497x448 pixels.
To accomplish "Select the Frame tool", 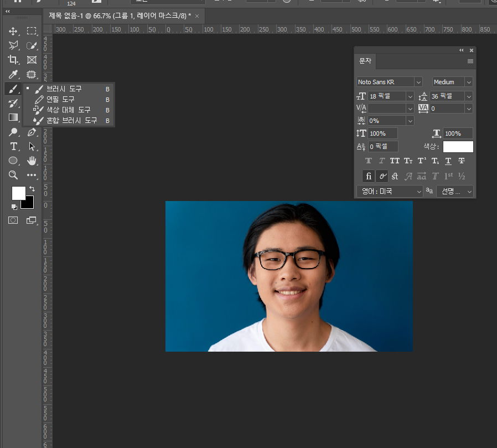I will coord(32,60).
